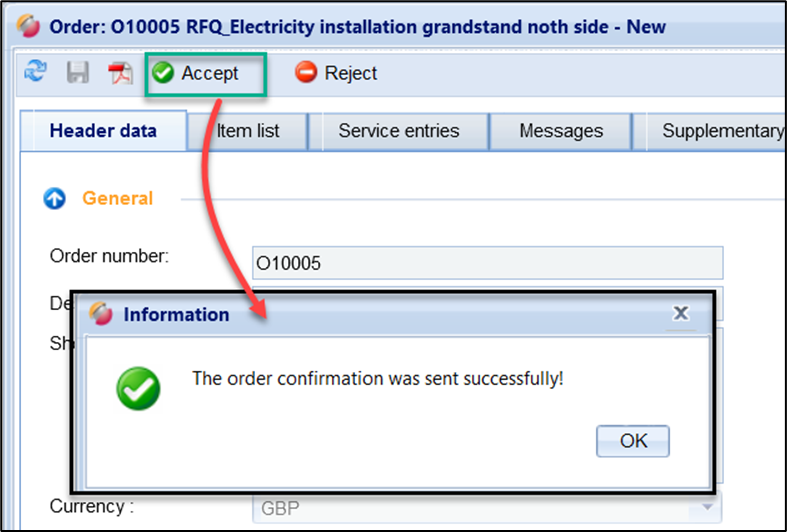
Task: Click the floppy disk save icon
Action: point(78,73)
